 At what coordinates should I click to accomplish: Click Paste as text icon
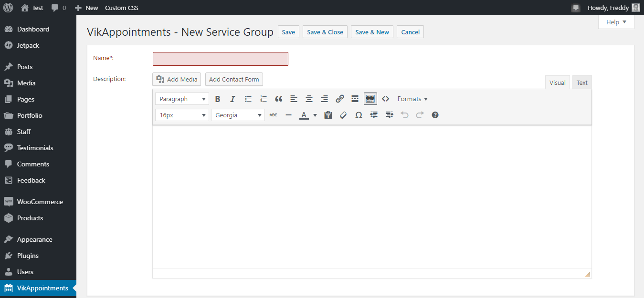pos(328,115)
